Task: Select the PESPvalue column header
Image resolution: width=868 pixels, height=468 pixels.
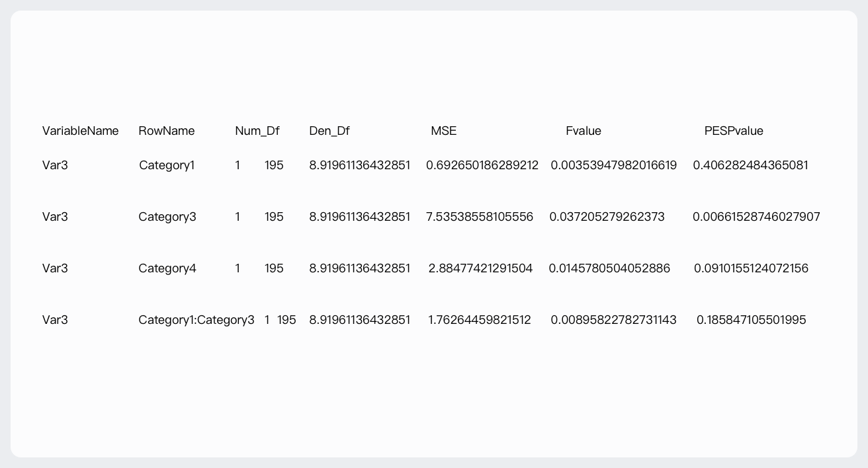Action: (733, 131)
